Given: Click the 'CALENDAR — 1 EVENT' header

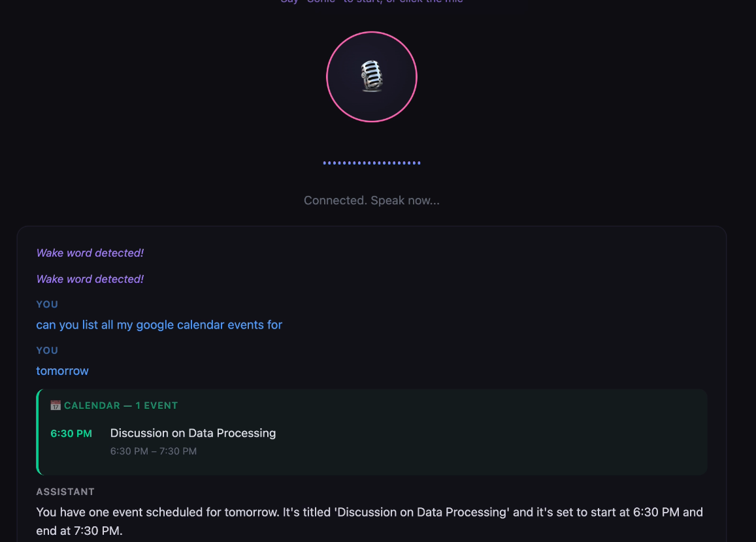Looking at the screenshot, I should [121, 406].
